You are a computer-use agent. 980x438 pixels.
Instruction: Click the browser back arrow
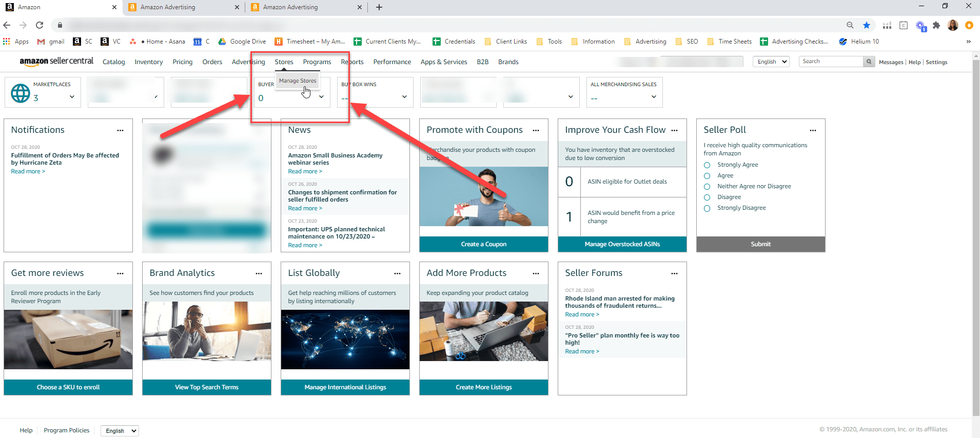pos(7,25)
